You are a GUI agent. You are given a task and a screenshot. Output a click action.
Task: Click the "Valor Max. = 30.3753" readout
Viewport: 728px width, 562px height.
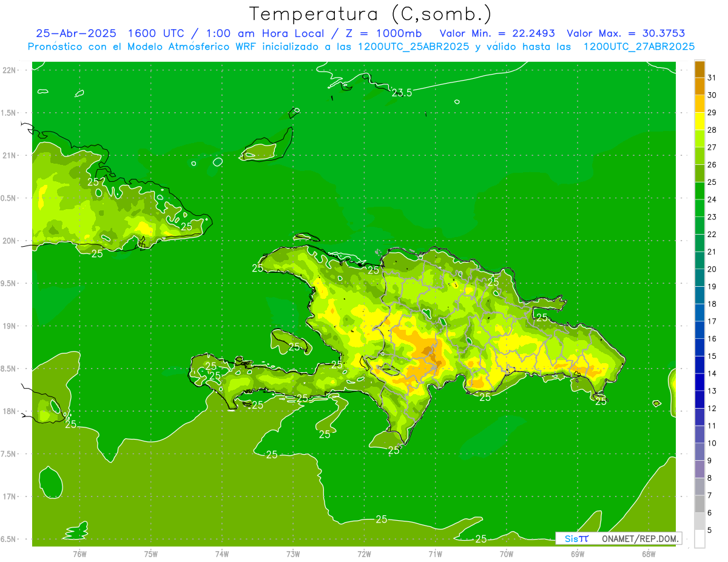click(x=627, y=33)
